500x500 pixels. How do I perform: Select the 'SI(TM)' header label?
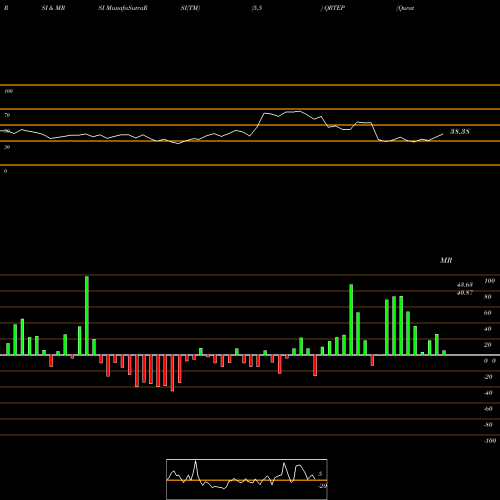(x=190, y=8)
